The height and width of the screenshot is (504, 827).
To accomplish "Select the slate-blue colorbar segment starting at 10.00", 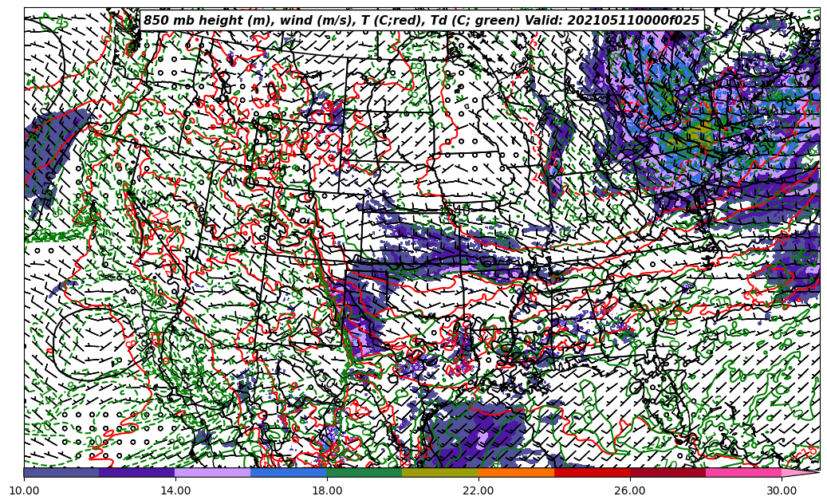I will point(61,472).
